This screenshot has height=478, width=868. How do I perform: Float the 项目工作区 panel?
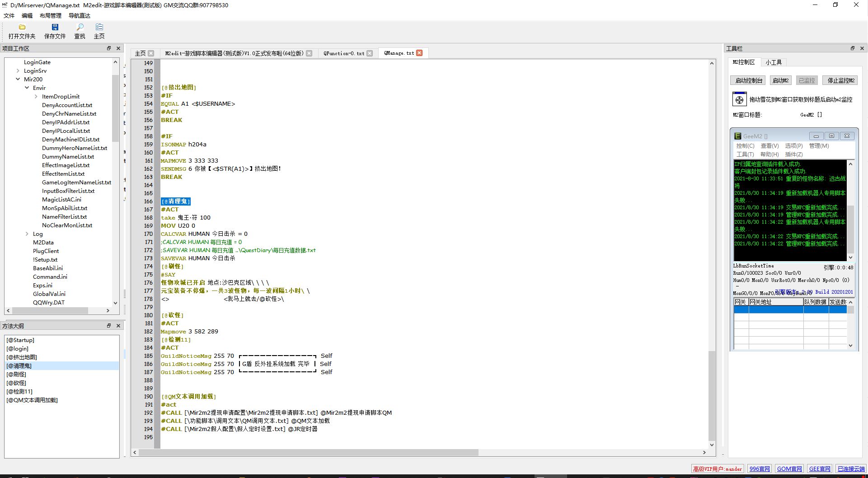pyautogui.click(x=109, y=48)
